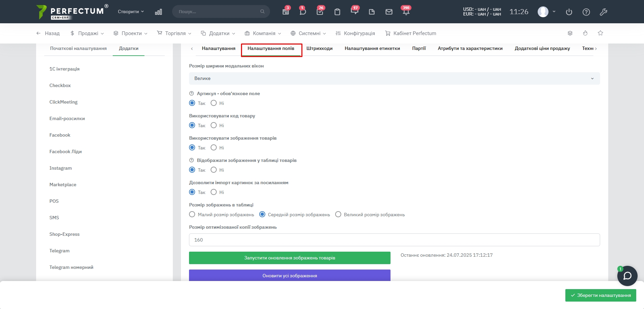
Task: Select 'Ні' for Артикул обов'язкове поле
Action: coord(214,103)
